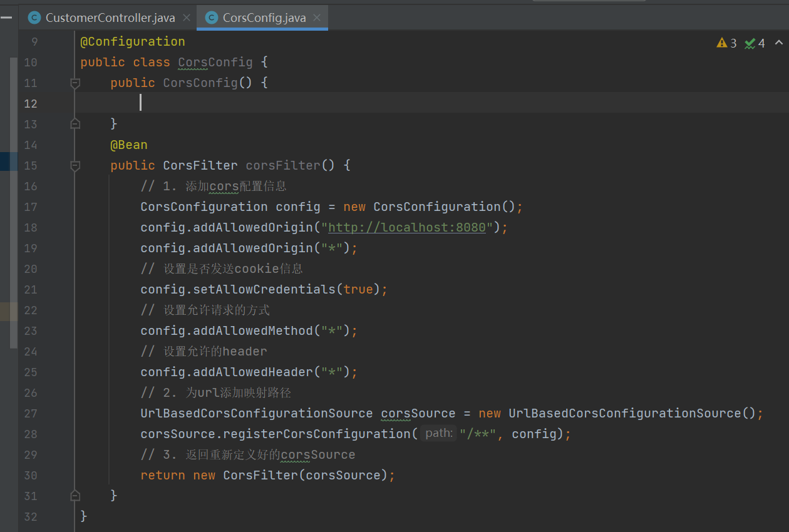Click the comment on line 16 about cors
Viewport: 789px width, 532px height.
click(x=214, y=187)
